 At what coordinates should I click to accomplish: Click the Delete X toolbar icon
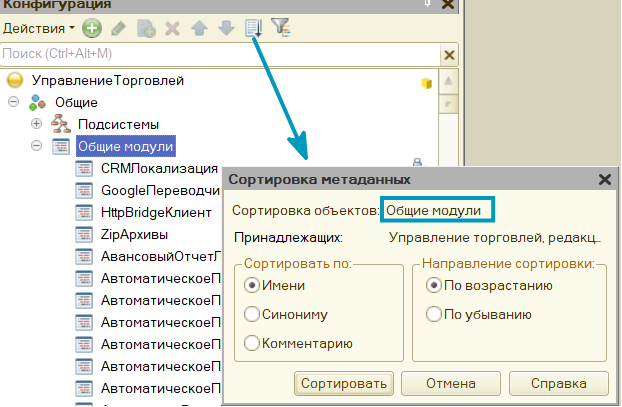pos(173,29)
